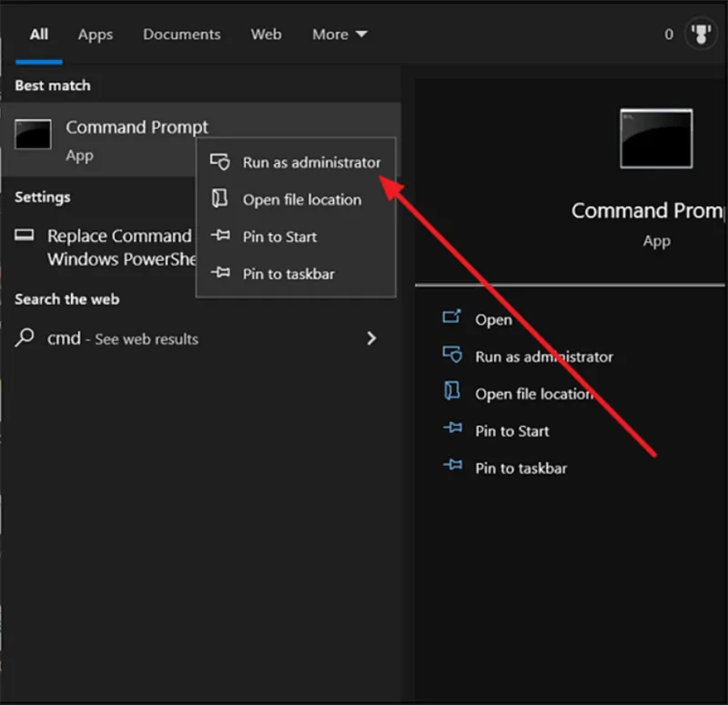Expand the More dropdown

[339, 35]
